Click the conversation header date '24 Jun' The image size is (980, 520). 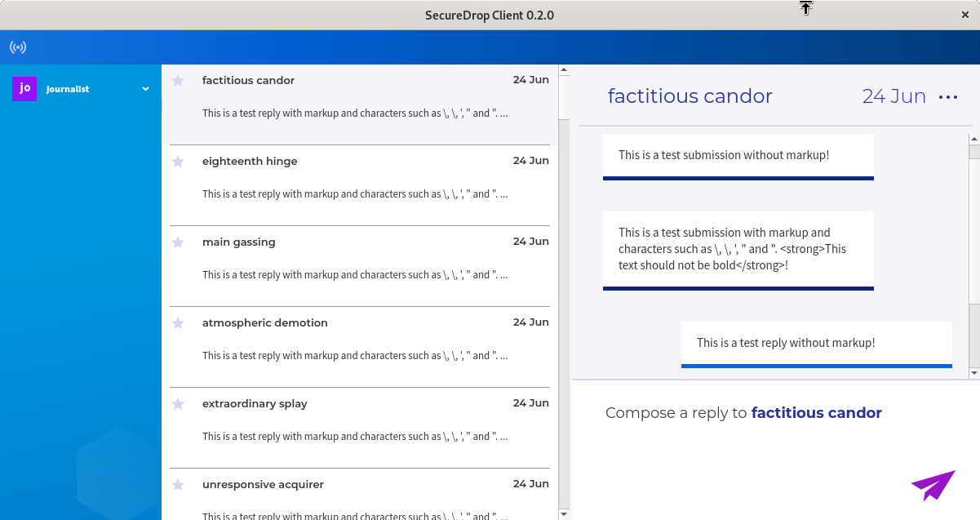(894, 96)
